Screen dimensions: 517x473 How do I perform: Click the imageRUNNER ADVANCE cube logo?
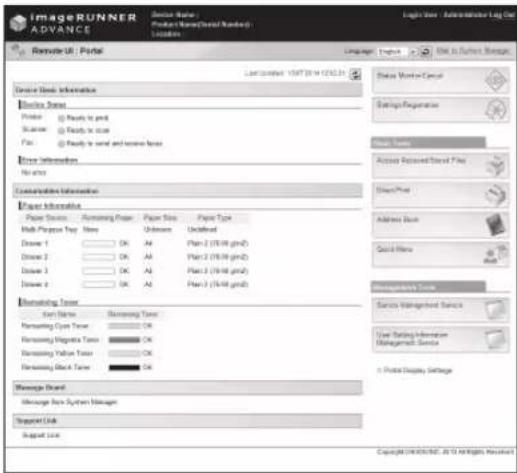tap(18, 23)
